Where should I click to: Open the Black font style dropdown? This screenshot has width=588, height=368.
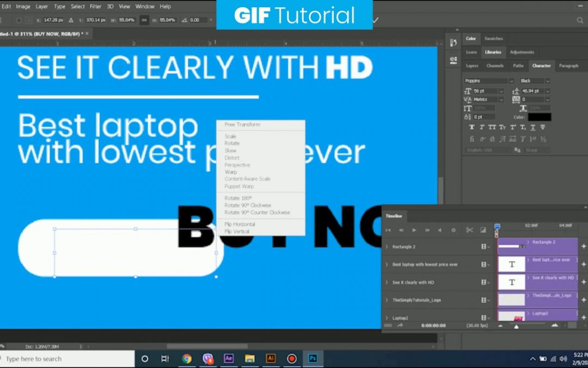click(548, 81)
